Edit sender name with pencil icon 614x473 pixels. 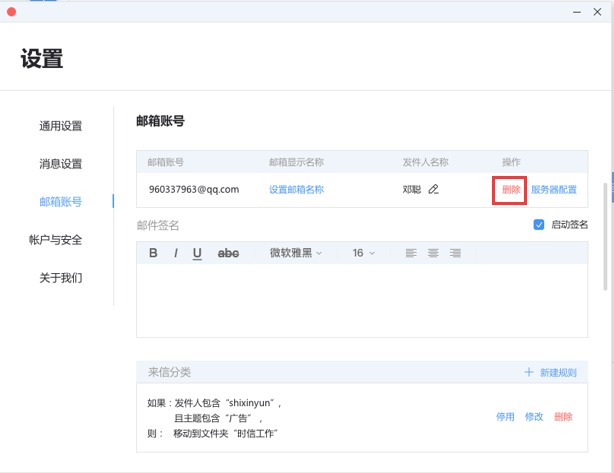433,190
